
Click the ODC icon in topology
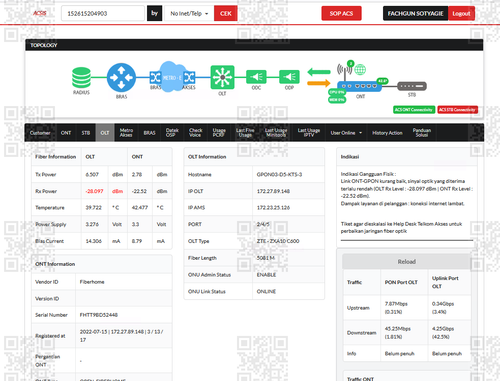[256, 77]
